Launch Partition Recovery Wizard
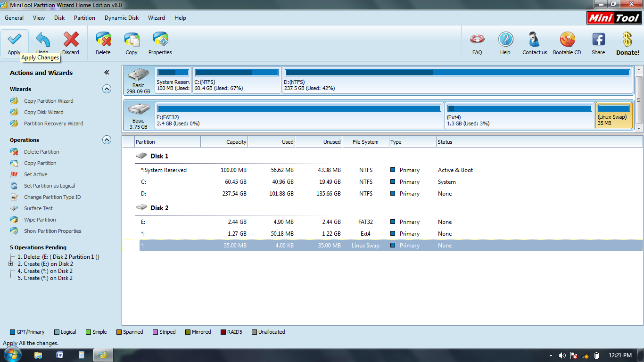 (x=53, y=123)
